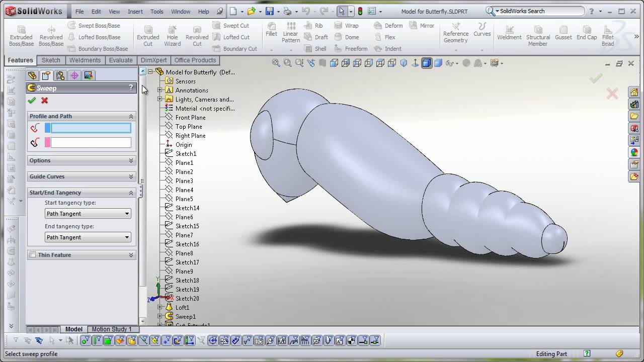Click the Extruded Boss/Base tool
This screenshot has width=644, height=362.
21,36
